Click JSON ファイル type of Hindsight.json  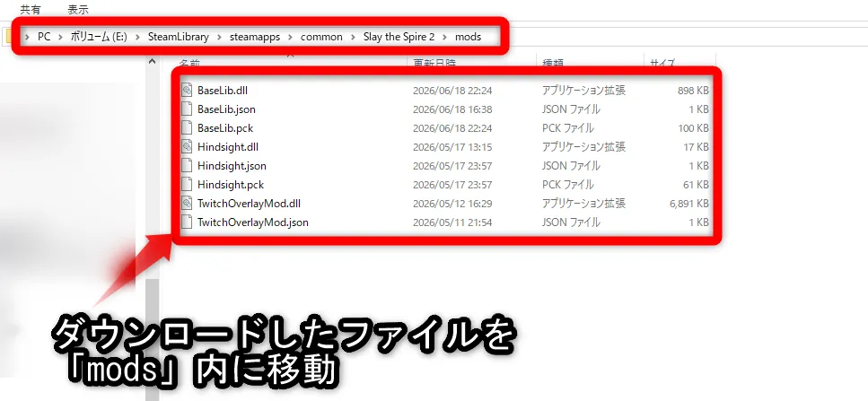pyautogui.click(x=571, y=165)
